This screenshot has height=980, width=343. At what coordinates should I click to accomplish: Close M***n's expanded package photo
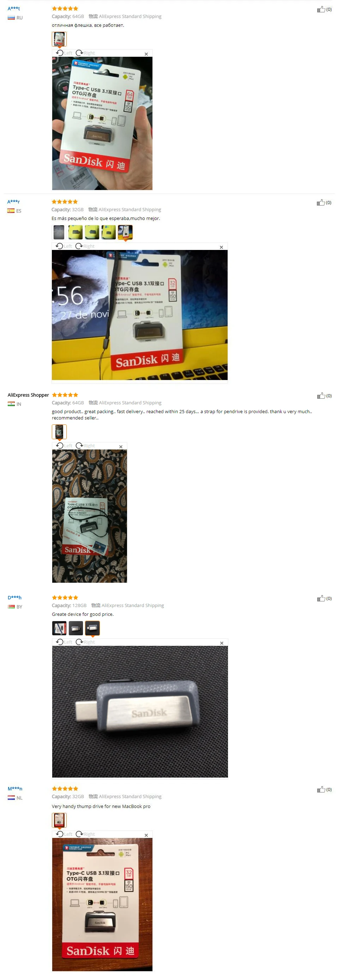pyautogui.click(x=146, y=835)
